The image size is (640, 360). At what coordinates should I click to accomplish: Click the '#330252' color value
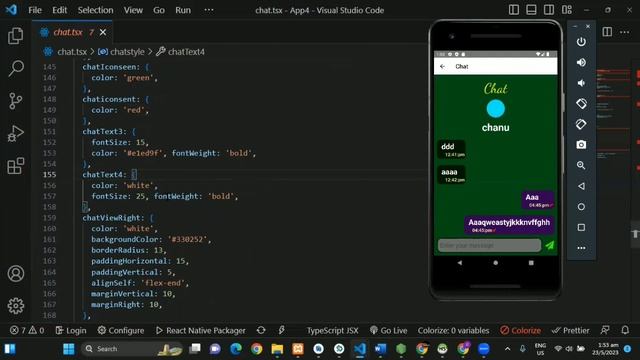[188, 239]
